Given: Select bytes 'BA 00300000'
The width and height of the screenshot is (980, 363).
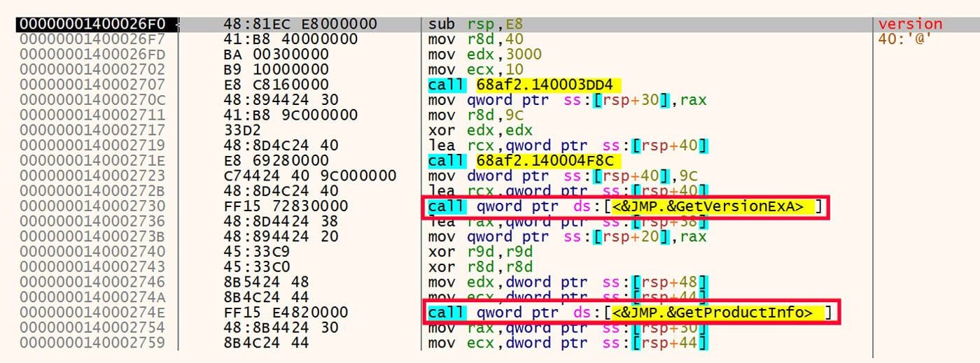Looking at the screenshot, I should pos(275,54).
